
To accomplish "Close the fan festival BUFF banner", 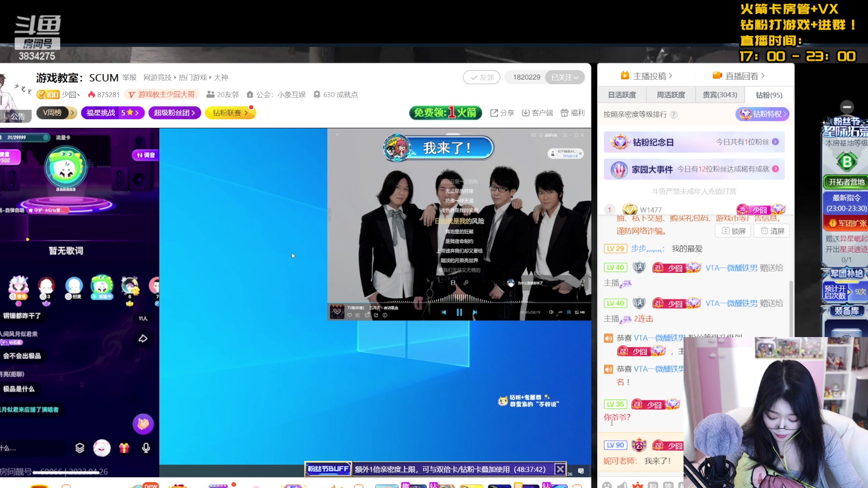I will pyautogui.click(x=560, y=469).
